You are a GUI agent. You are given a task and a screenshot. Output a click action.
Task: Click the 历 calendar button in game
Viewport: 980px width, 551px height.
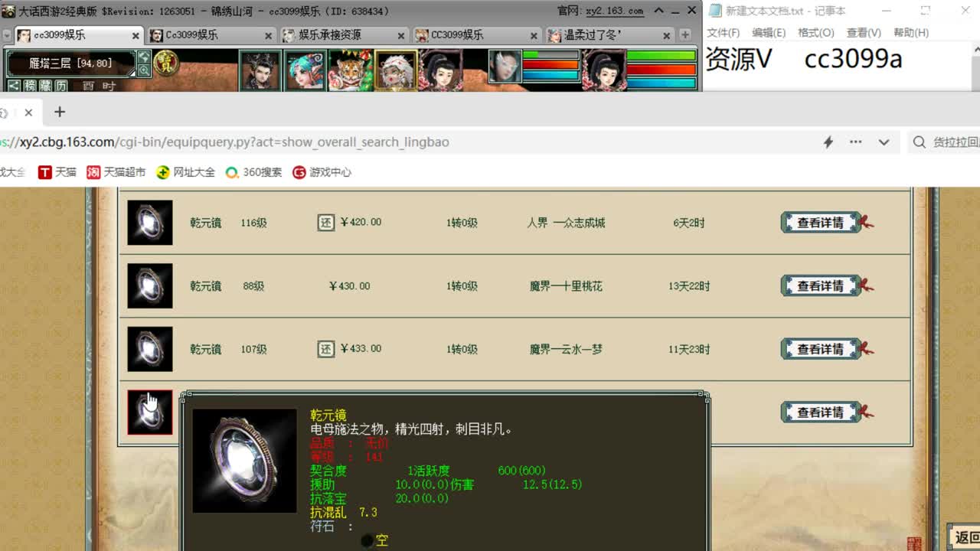(x=60, y=86)
